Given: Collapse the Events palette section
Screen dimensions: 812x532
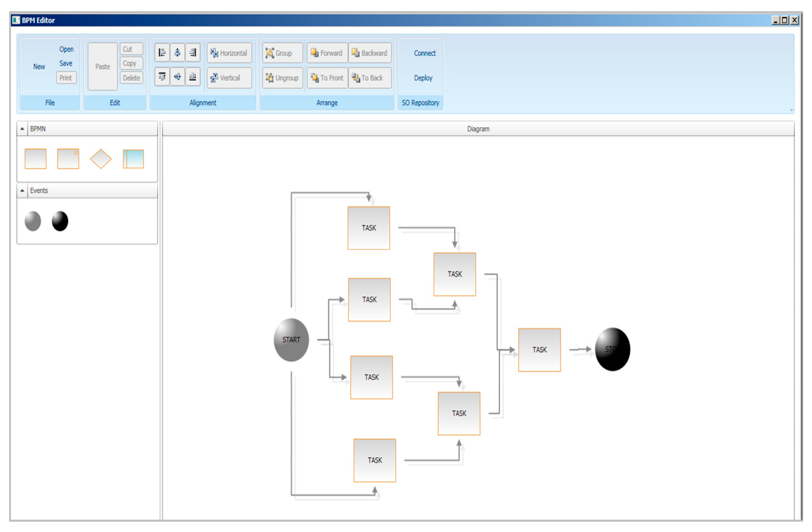Looking at the screenshot, I should (22, 190).
